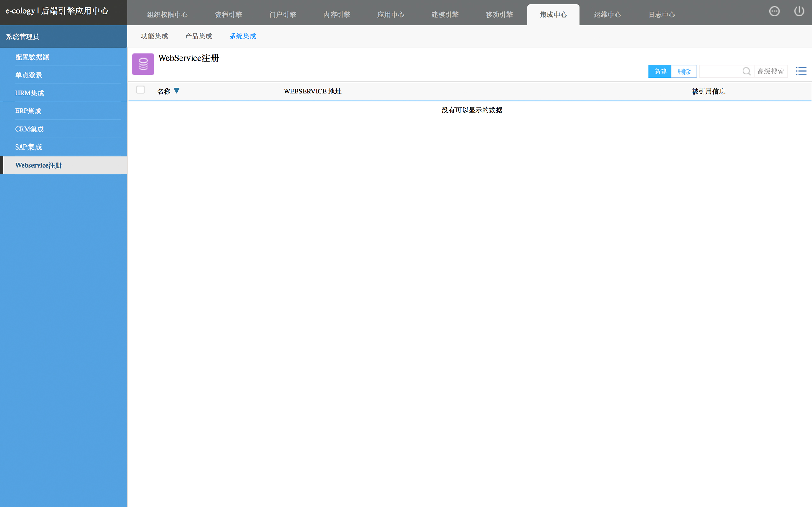
Task: Click the purple WebService database icon
Action: (x=143, y=64)
